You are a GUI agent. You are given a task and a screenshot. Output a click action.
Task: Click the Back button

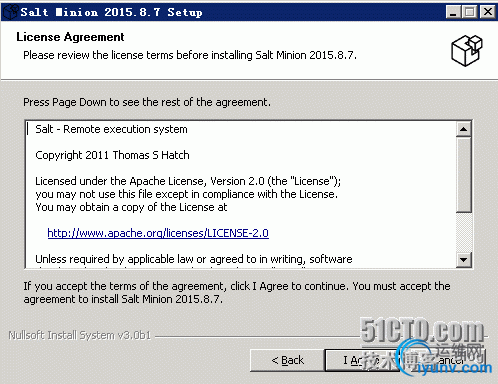pyautogui.click(x=287, y=360)
